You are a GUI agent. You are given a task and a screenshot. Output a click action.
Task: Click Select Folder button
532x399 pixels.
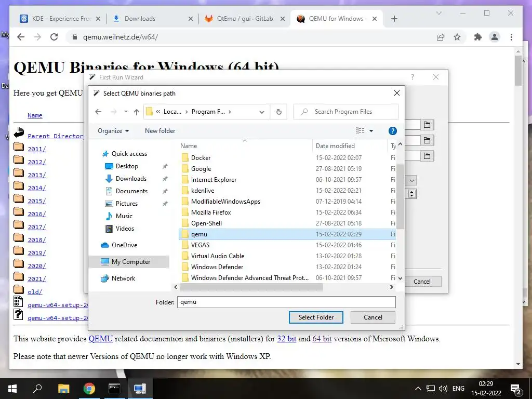[316, 317]
